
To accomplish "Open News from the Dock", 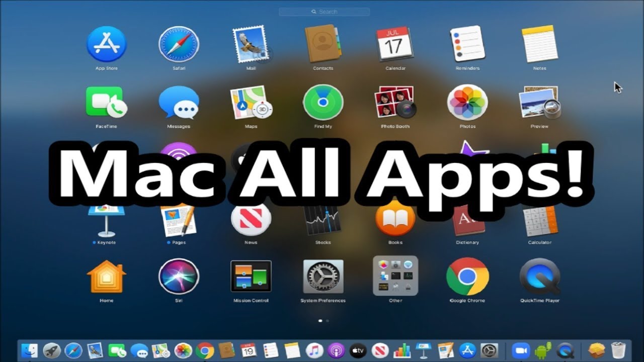I will tap(380, 350).
